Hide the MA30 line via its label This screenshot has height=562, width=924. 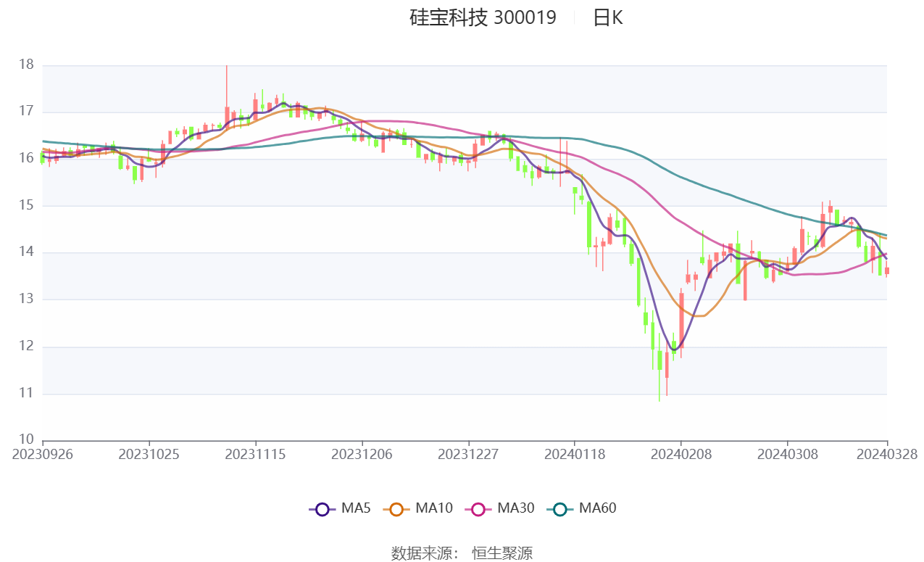point(515,508)
